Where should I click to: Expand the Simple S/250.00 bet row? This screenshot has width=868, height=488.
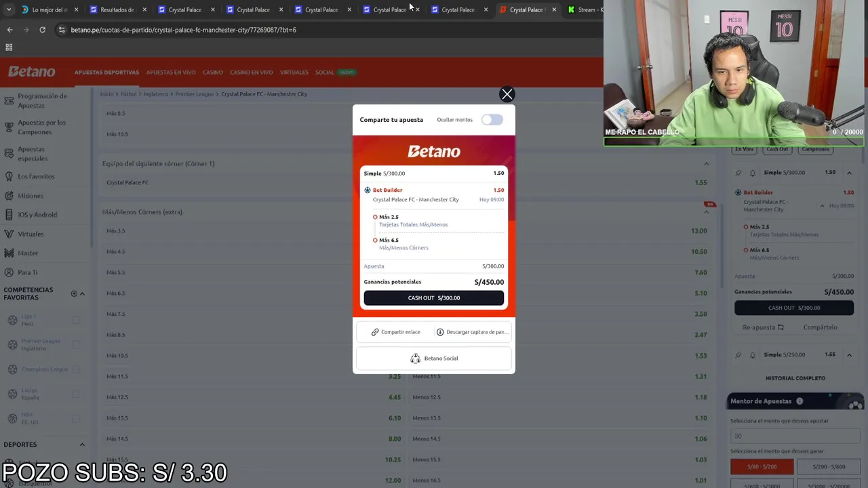tap(849, 354)
